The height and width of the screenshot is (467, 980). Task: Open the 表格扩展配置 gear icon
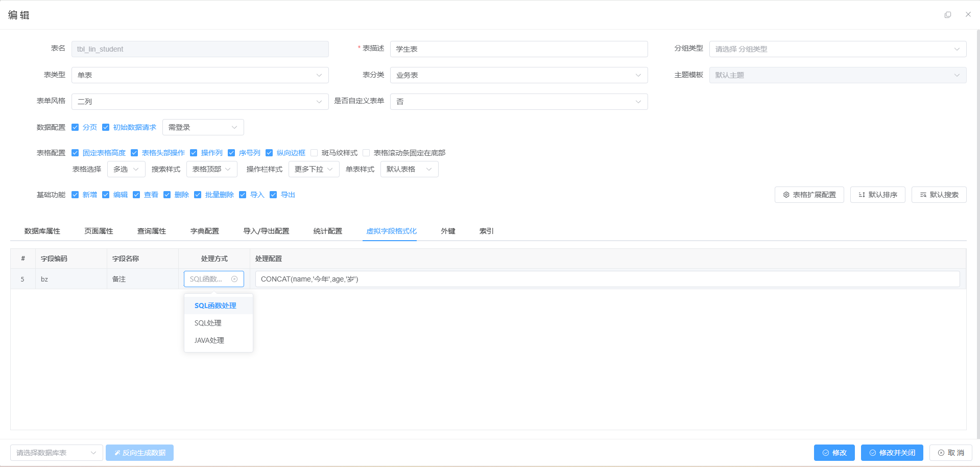pyautogui.click(x=786, y=195)
